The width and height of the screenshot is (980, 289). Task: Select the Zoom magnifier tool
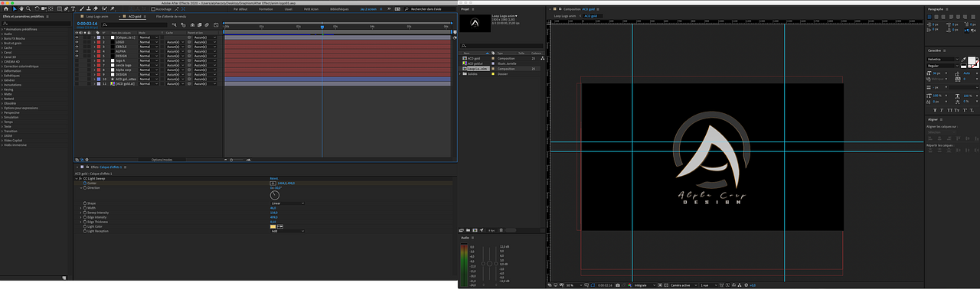point(28,9)
